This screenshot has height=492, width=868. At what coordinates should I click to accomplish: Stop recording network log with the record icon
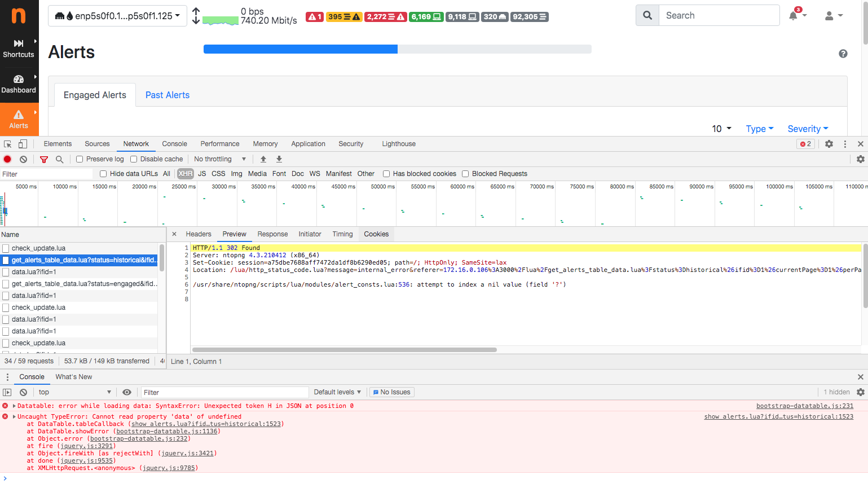tap(7, 159)
